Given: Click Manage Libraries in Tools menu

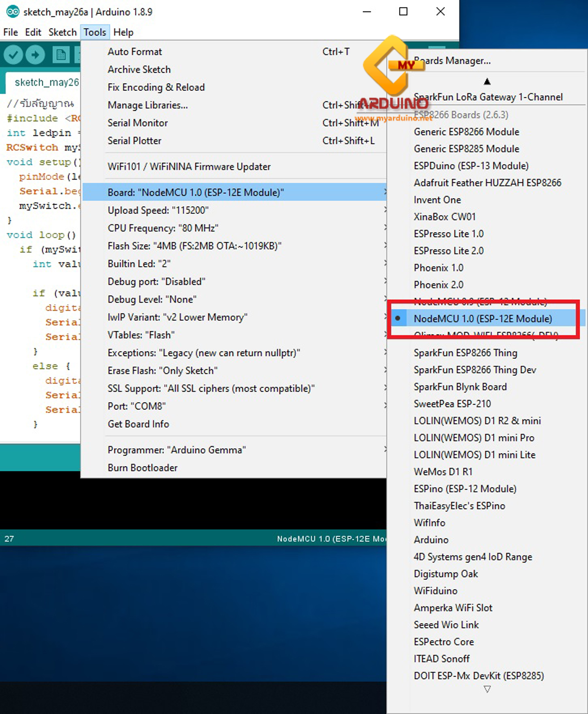Looking at the screenshot, I should [147, 105].
